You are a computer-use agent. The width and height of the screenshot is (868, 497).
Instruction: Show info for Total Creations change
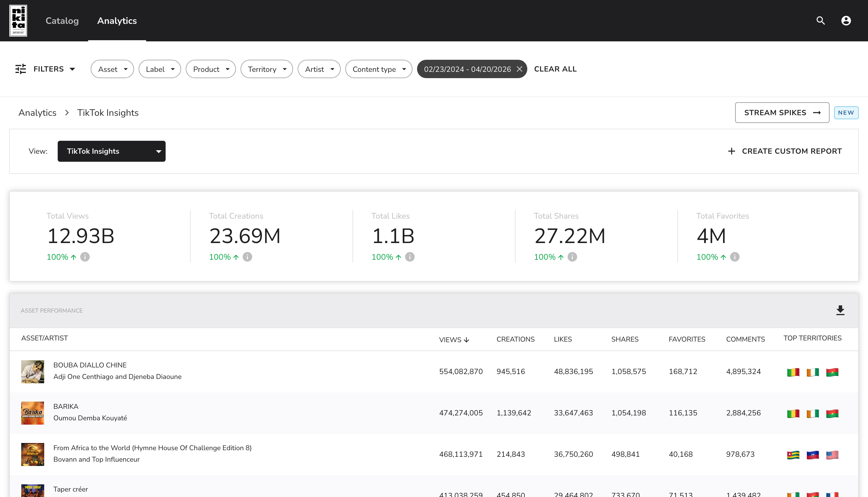click(247, 257)
